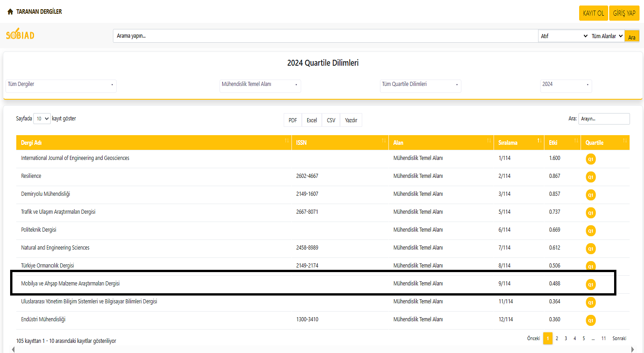The width and height of the screenshot is (644, 353).
Task: Click the GİRİŞ YAP button
Action: pyautogui.click(x=624, y=13)
